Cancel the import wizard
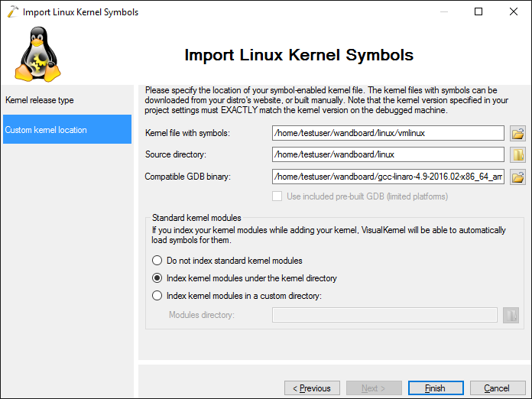This screenshot has height=399, width=532. pyautogui.click(x=498, y=388)
